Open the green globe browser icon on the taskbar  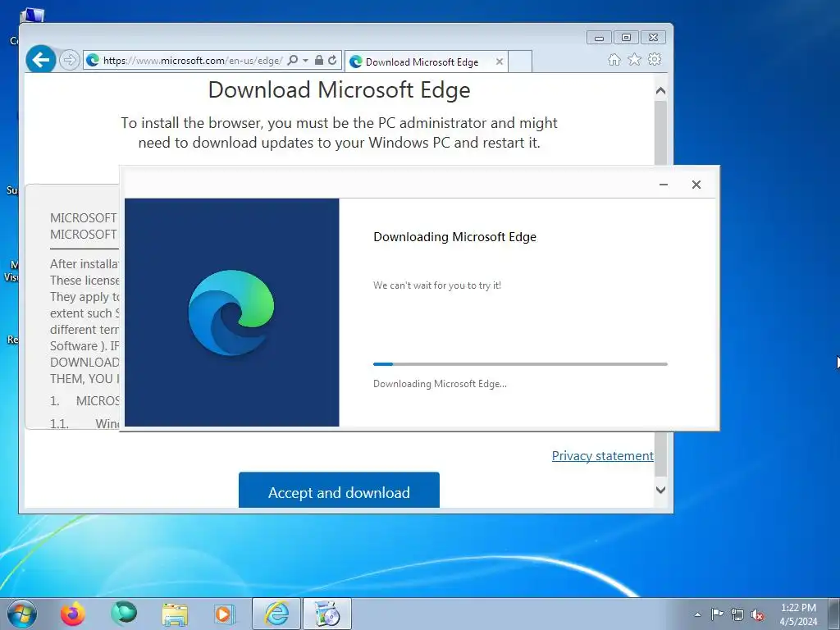tap(124, 614)
